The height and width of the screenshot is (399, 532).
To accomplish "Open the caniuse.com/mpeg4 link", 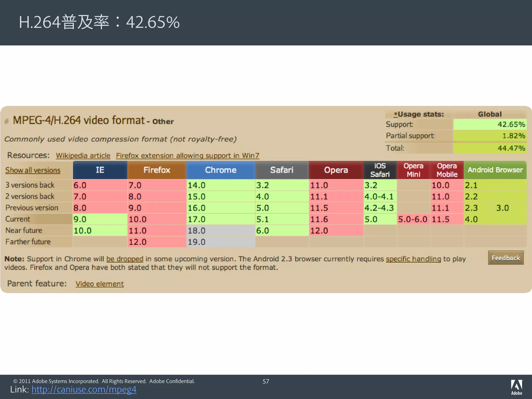I will (x=84, y=389).
